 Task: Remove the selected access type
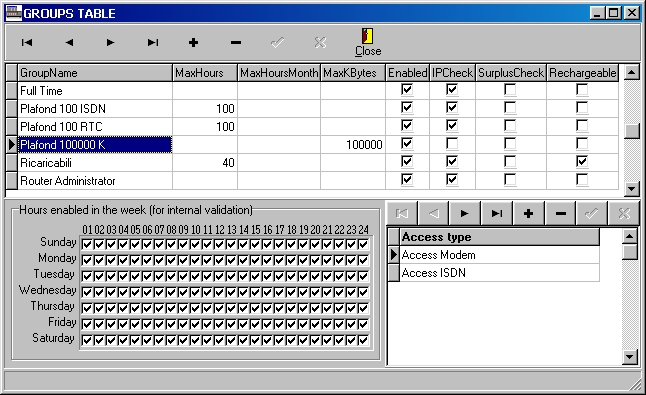click(561, 213)
